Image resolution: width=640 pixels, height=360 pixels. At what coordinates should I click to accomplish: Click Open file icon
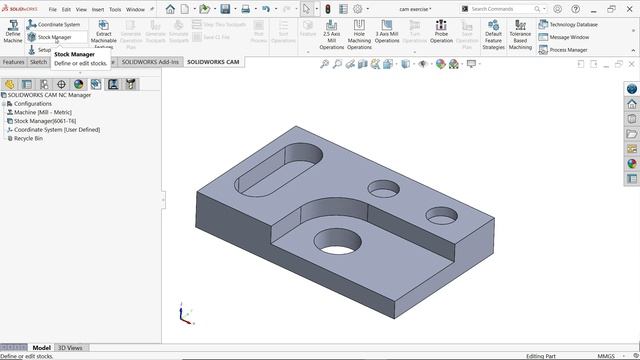click(204, 9)
